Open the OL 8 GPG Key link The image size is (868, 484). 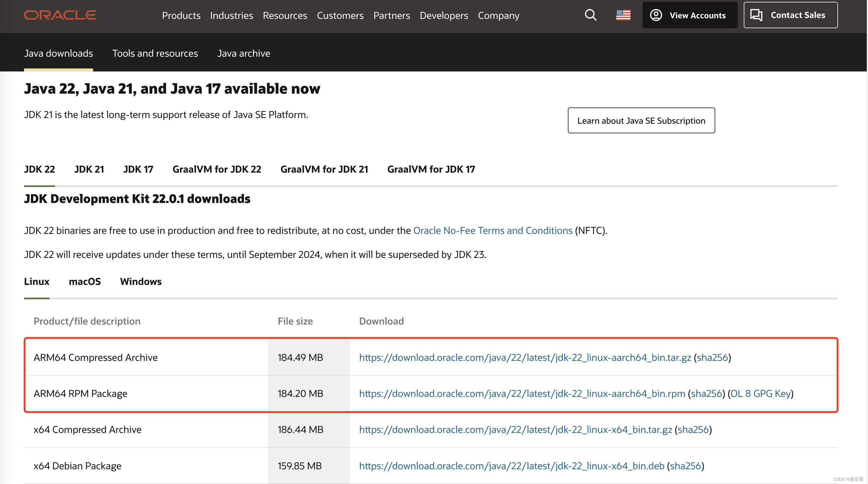[x=761, y=393]
